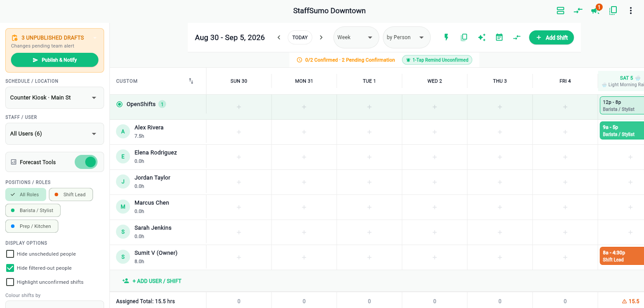Click the toolbar copy schedule icon
Screen dimensions: 644x308
[464, 37]
